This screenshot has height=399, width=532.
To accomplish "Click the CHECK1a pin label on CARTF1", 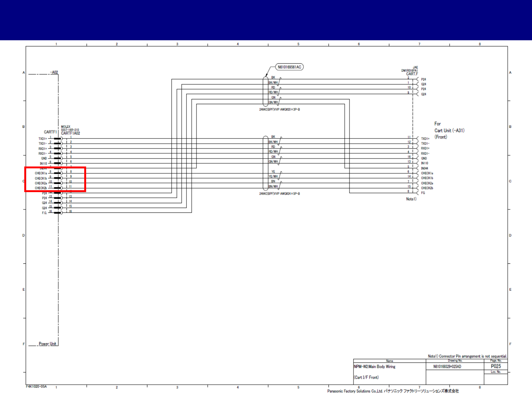I will click(x=41, y=173).
